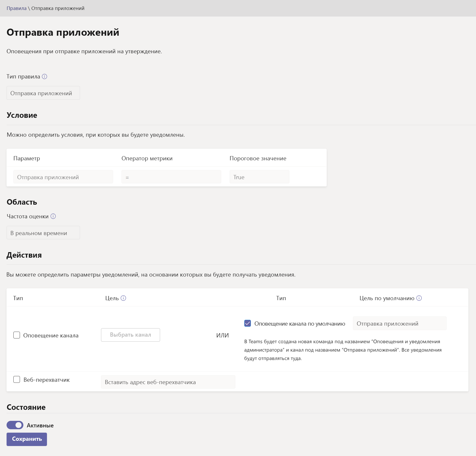Click the info icon beside Цель

(123, 298)
